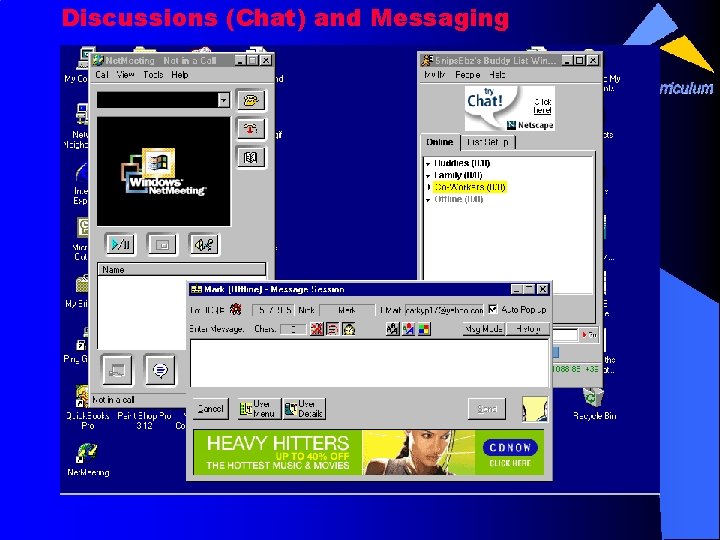Click the NetMeeting picture-in-picture icon
The height and width of the screenshot is (540, 720).
pos(162,244)
